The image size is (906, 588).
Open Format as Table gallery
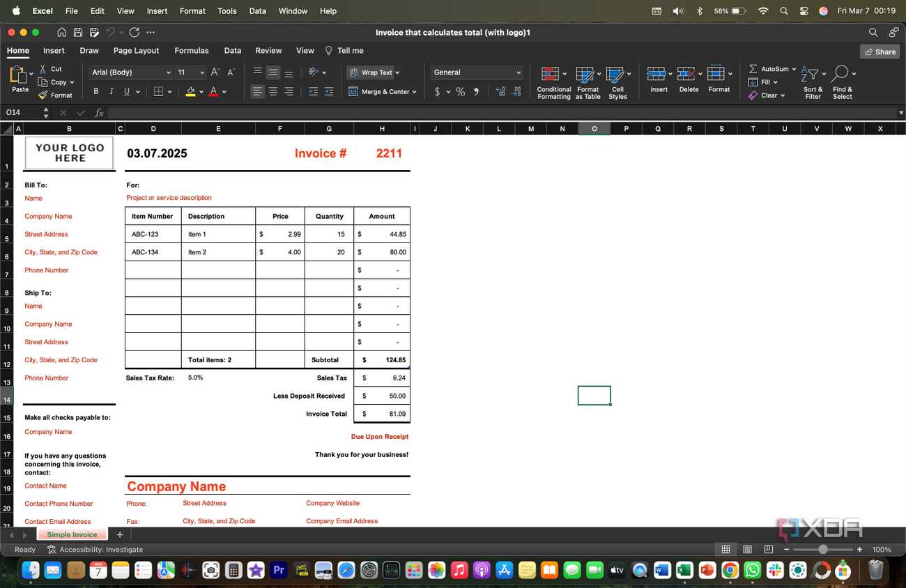588,83
